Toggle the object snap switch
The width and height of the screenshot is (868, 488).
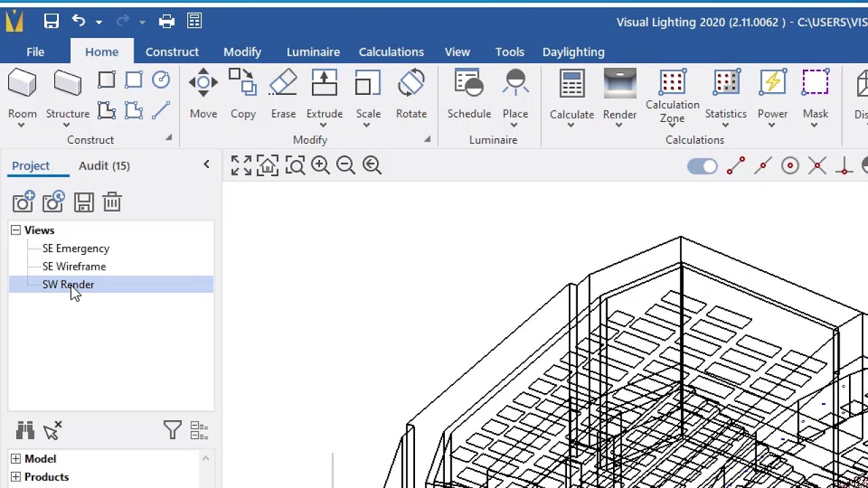702,166
